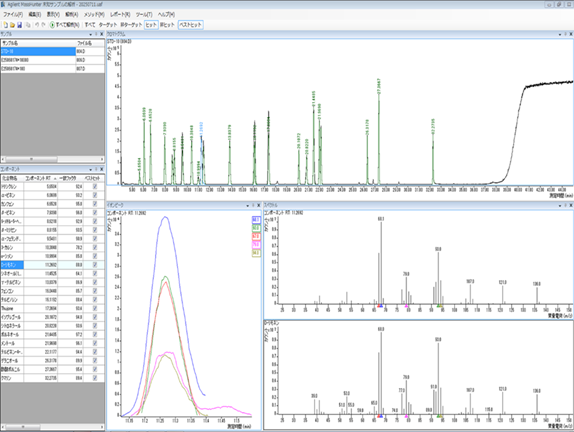Pin the スペクトル panel
574x432 pixels.
[565, 205]
